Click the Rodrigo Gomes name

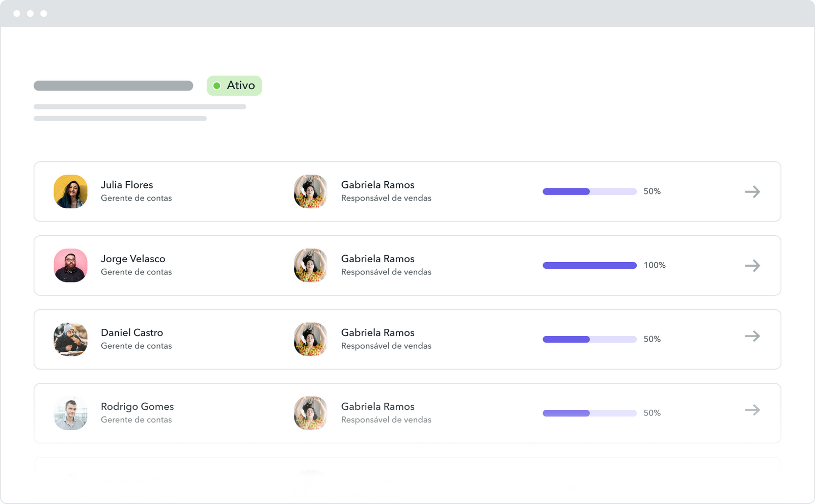[137, 406]
